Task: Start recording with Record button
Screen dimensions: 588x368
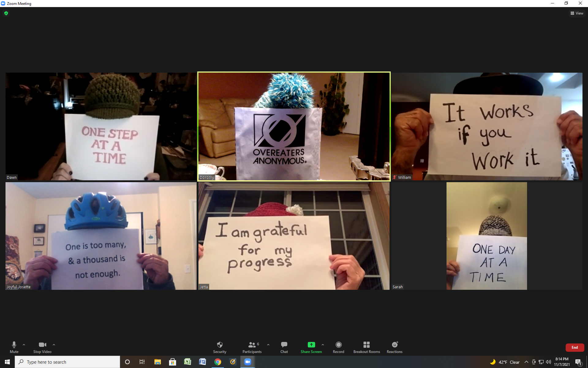Action: coord(338,347)
